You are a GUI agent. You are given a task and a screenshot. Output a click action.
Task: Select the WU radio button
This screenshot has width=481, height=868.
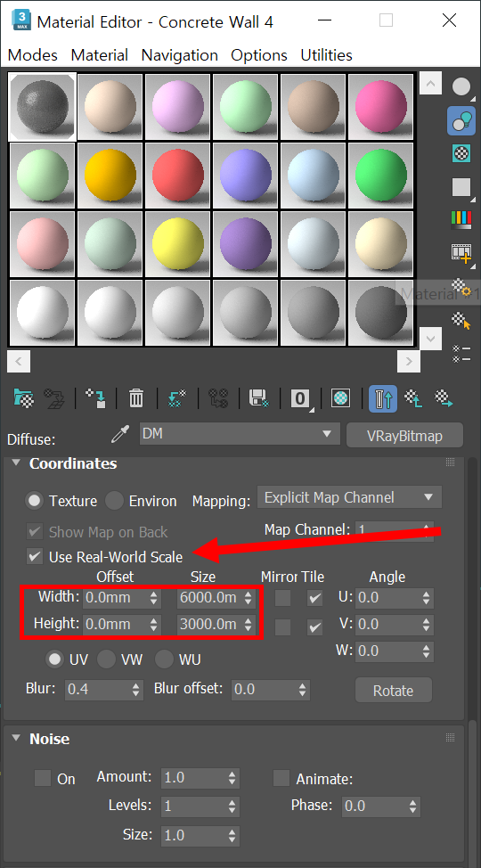point(164,659)
